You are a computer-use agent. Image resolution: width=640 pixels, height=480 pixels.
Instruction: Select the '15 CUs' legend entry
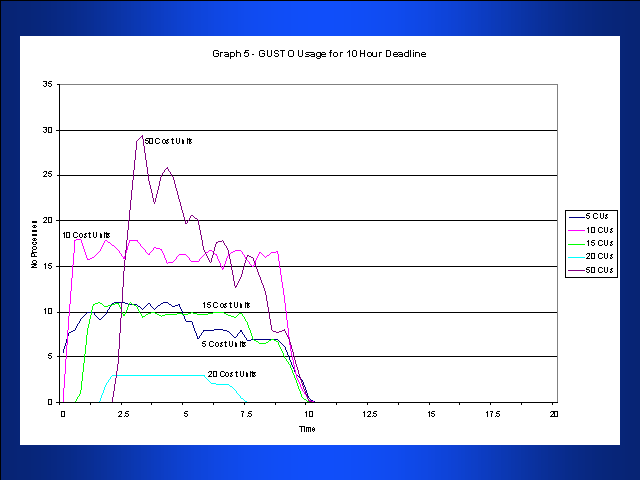tap(597, 243)
